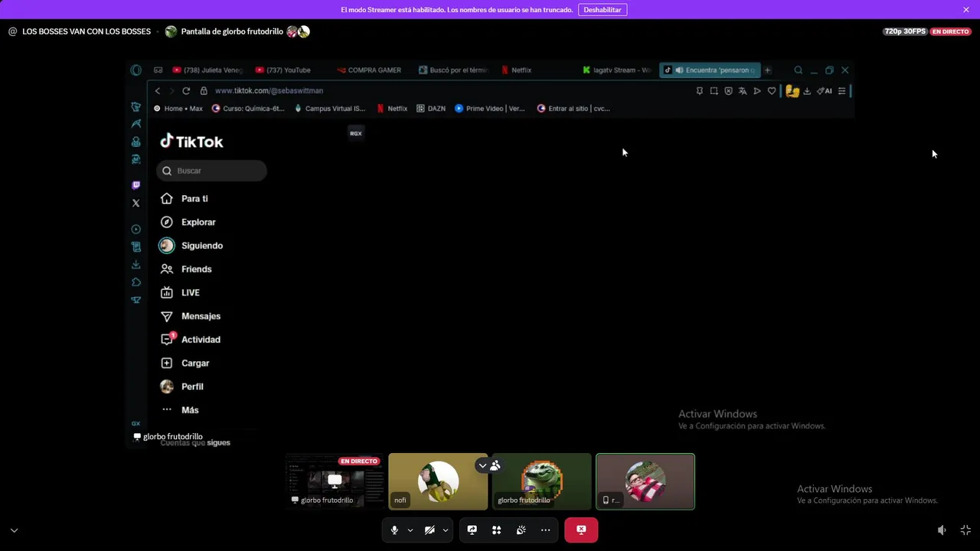Open TikTok Friends page
This screenshot has width=980, height=551.
pyautogui.click(x=186, y=269)
